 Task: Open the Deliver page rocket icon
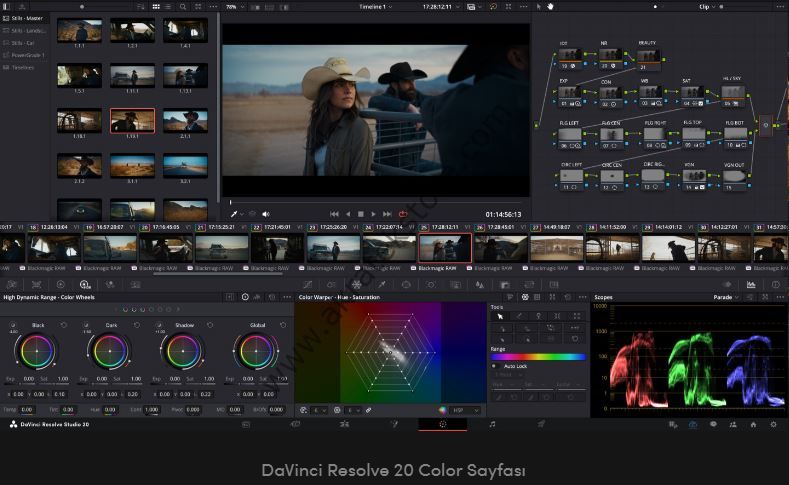(x=541, y=424)
